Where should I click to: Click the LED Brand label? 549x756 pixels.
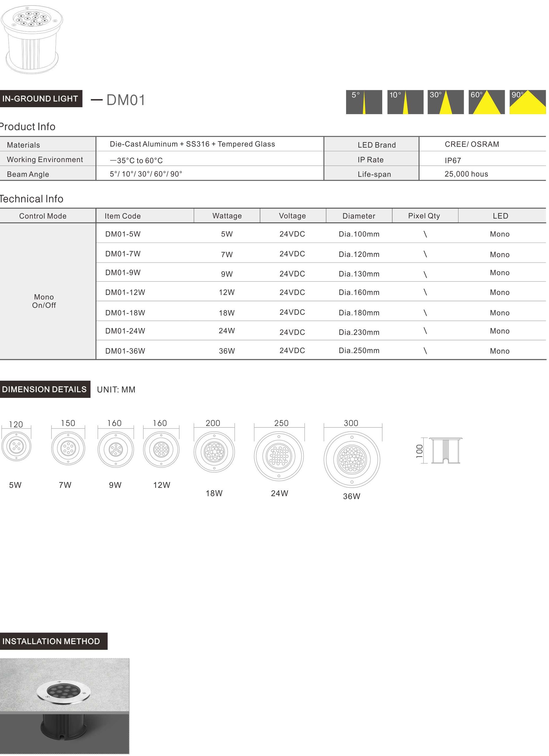377,145
